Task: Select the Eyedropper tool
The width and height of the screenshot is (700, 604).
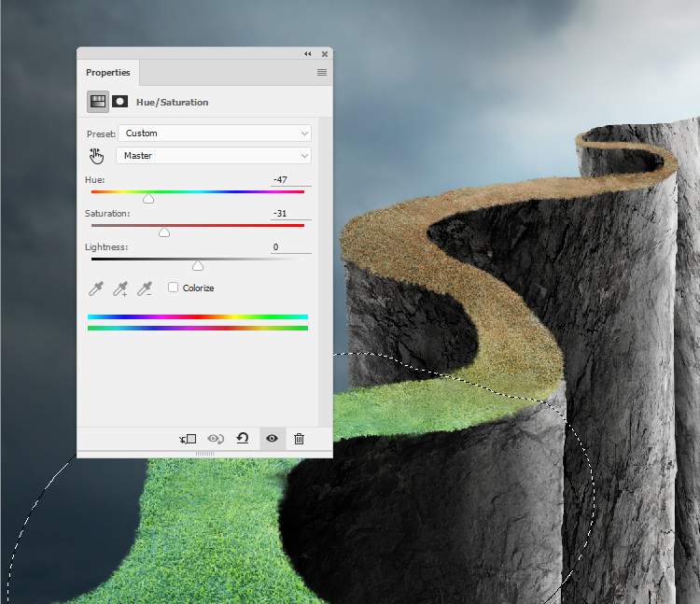Action: 95,288
